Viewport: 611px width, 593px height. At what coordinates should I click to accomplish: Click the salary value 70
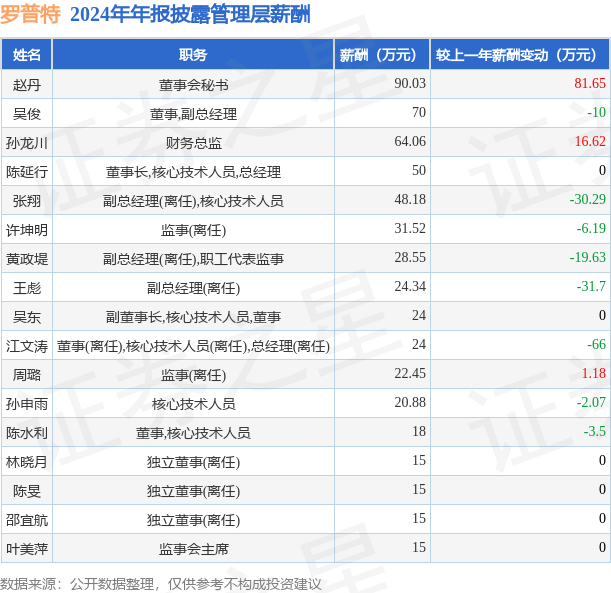point(419,112)
